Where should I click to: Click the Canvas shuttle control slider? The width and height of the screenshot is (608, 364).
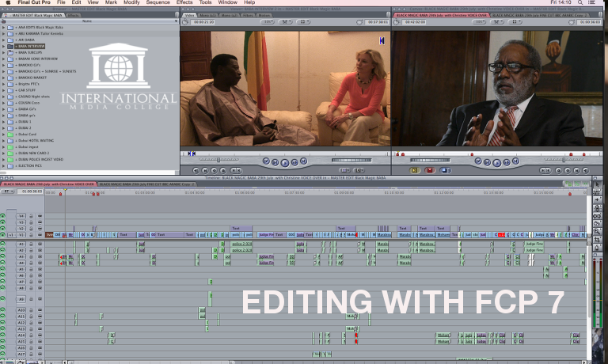point(564,160)
